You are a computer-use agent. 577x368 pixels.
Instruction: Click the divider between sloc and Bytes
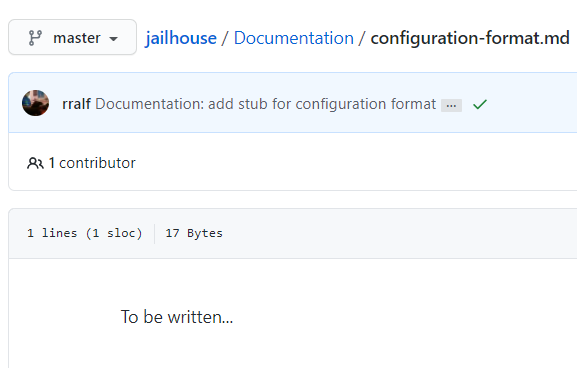tap(154, 234)
